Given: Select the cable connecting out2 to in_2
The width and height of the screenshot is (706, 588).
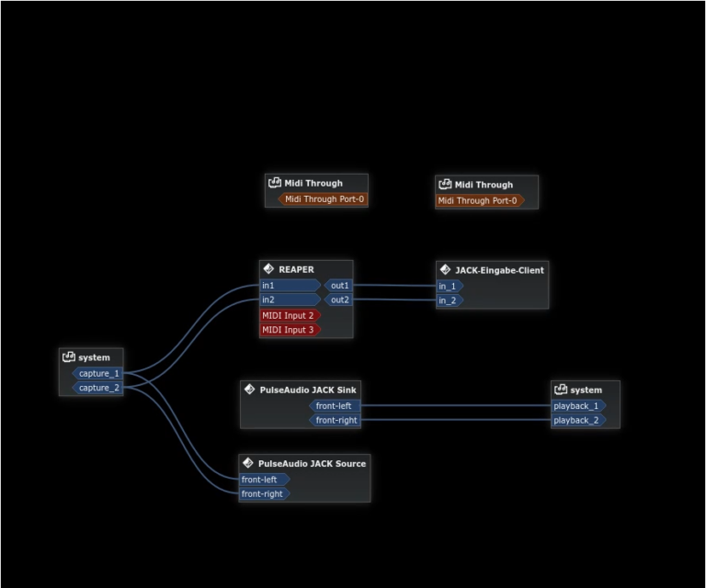Looking at the screenshot, I should click(x=394, y=300).
